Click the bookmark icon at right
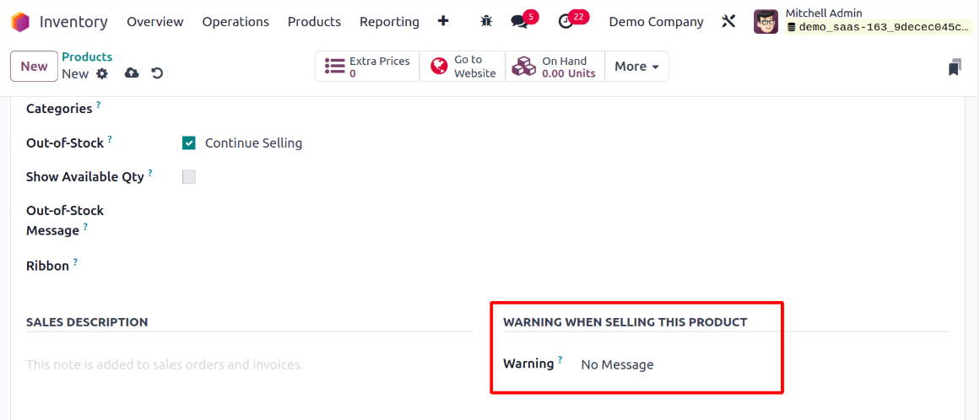Screen dimensions: 980x420 point(955,67)
